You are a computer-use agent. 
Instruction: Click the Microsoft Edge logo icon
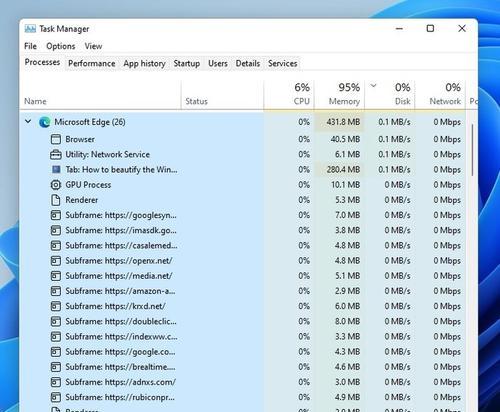[x=44, y=122]
